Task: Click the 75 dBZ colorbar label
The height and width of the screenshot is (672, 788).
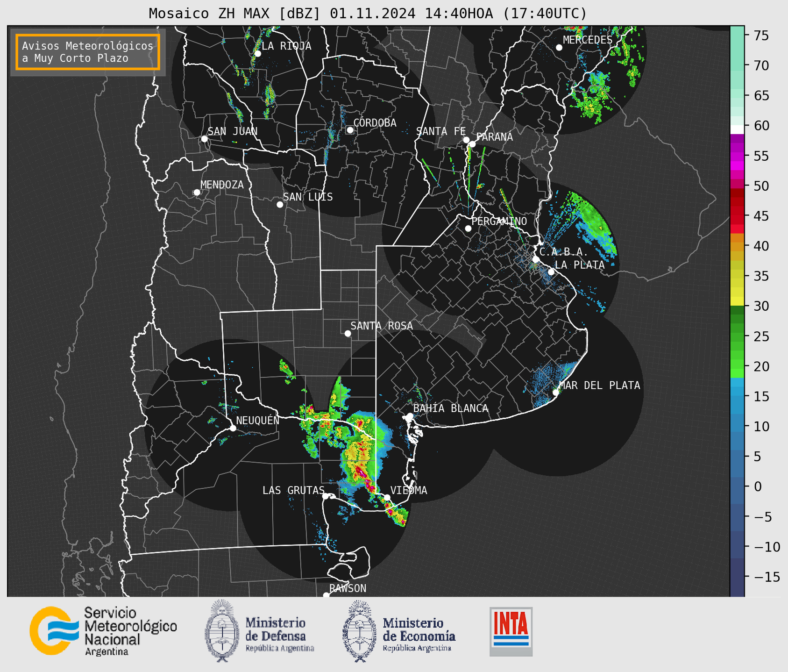Action: pos(761,36)
